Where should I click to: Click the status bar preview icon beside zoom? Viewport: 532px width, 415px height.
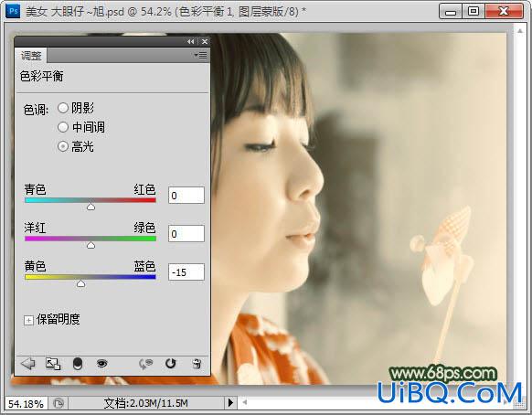(x=59, y=403)
